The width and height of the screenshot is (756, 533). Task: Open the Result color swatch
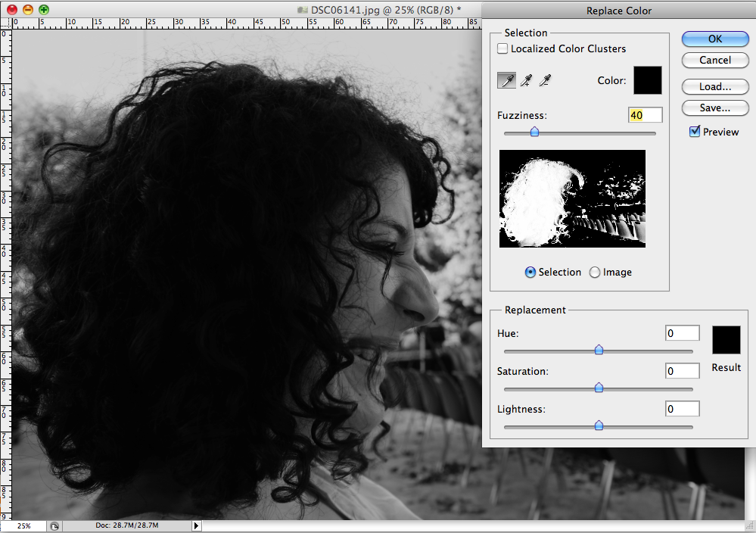click(x=726, y=339)
